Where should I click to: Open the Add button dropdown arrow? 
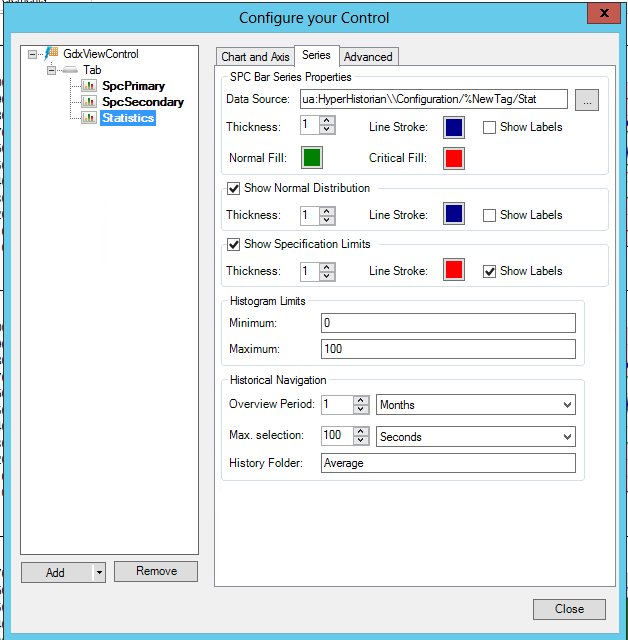[x=99, y=573]
